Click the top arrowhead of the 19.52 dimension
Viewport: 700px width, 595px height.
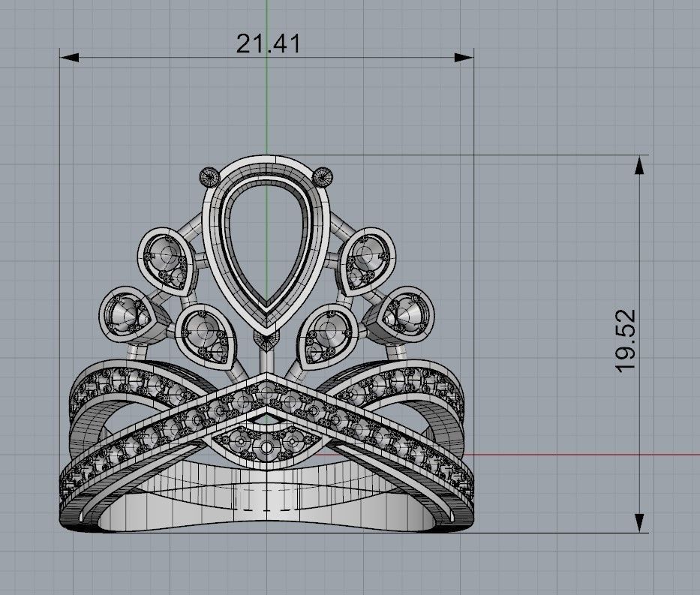[x=640, y=165]
